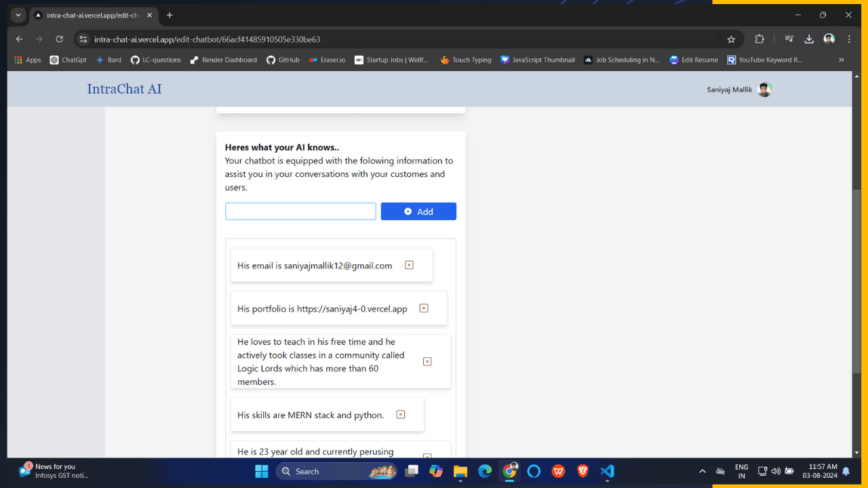Bookmark this page with the star icon
This screenshot has height=488, width=868.
tap(731, 39)
